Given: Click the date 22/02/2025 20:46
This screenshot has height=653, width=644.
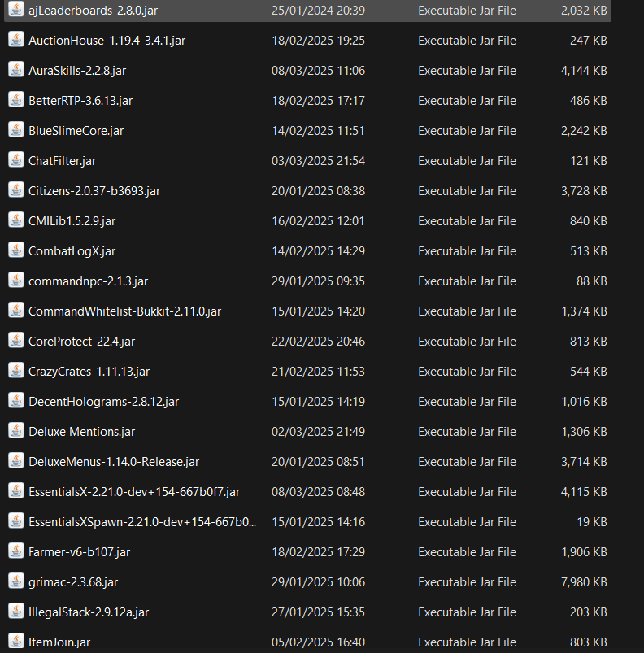Looking at the screenshot, I should pyautogui.click(x=319, y=342).
